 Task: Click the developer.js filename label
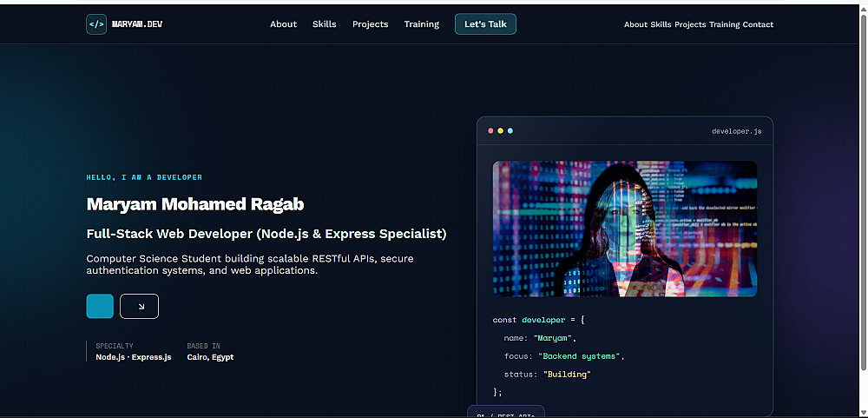pos(736,131)
